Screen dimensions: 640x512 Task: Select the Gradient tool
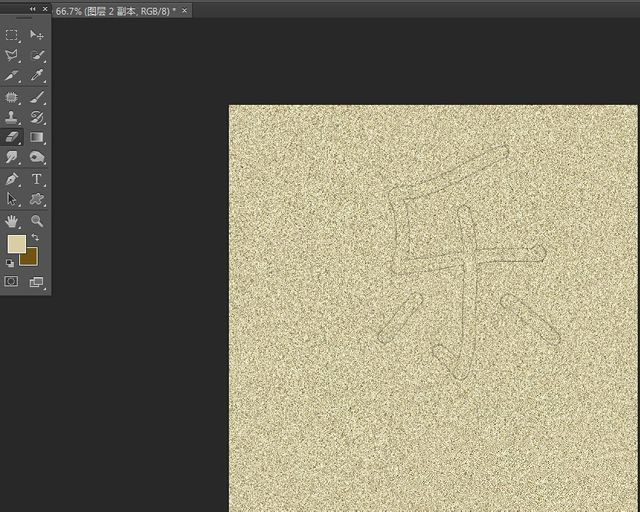tap(37, 137)
